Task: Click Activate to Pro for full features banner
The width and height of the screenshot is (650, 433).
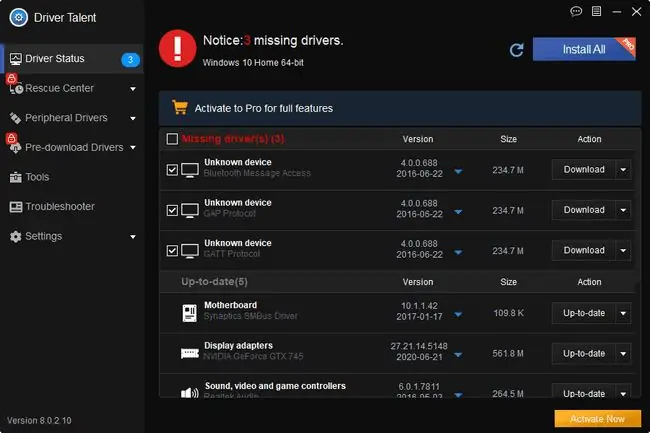Action: click(400, 108)
